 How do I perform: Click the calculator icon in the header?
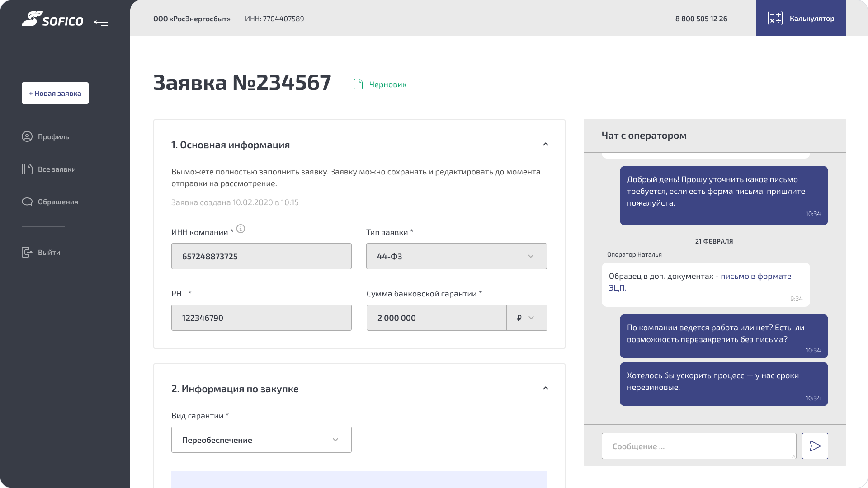coord(775,18)
